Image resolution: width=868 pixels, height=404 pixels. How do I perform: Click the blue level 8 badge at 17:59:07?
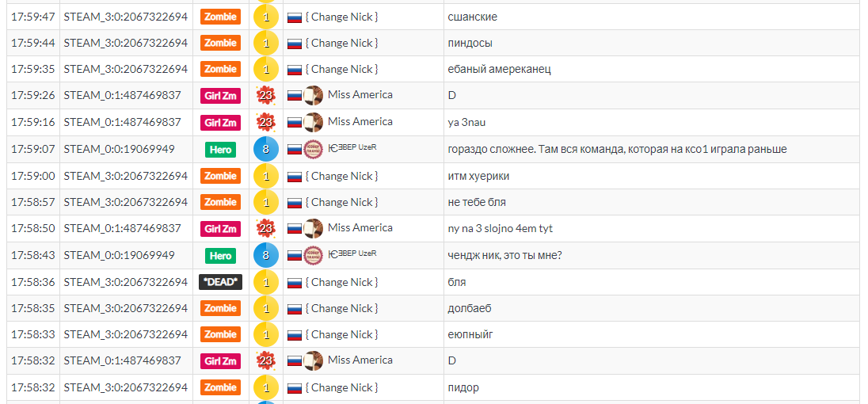point(266,149)
